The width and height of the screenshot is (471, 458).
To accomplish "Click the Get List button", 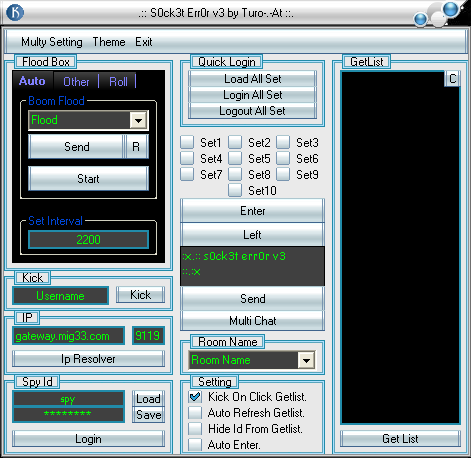I will pos(400,439).
